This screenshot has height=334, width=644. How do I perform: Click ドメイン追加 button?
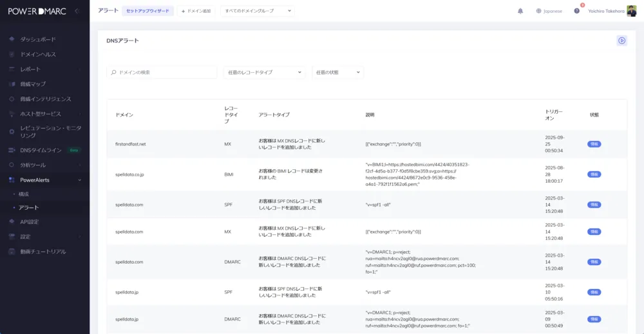(196, 11)
